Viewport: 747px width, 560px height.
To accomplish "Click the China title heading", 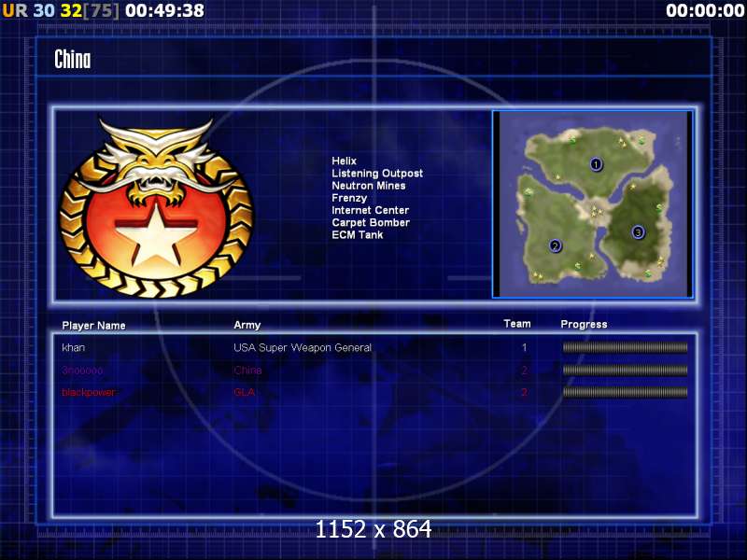I will point(73,60).
